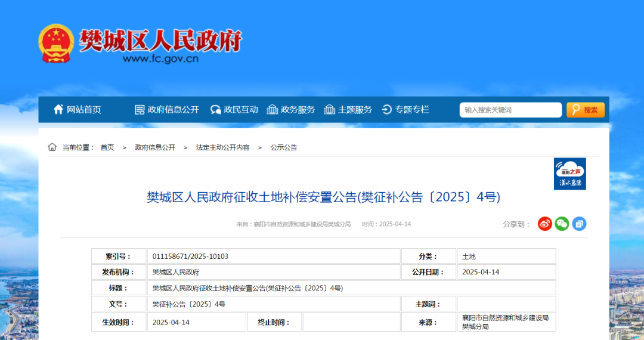The height and width of the screenshot is (340, 644).
Task: Select 公开日期 value 2025-04-14
Action: (506, 272)
